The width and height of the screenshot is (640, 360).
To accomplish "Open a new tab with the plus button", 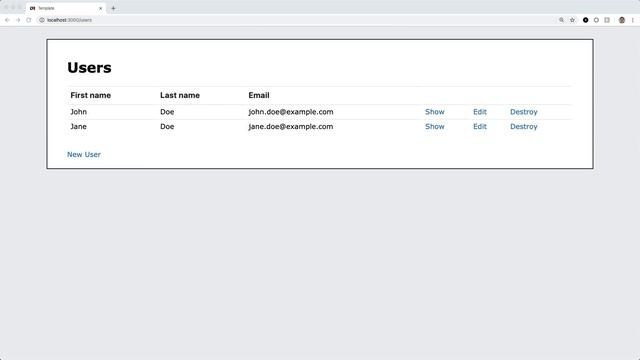I will [x=113, y=8].
